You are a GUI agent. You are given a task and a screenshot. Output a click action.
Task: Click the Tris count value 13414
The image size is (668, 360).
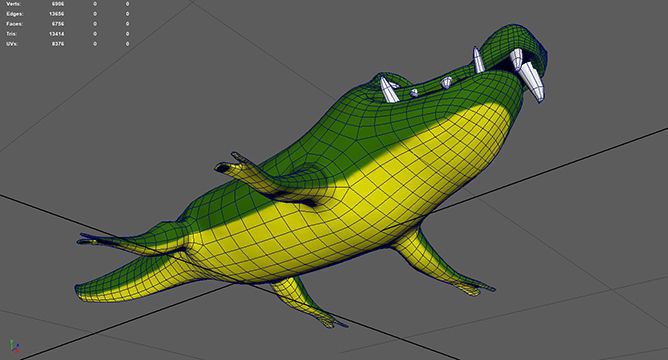click(57, 34)
